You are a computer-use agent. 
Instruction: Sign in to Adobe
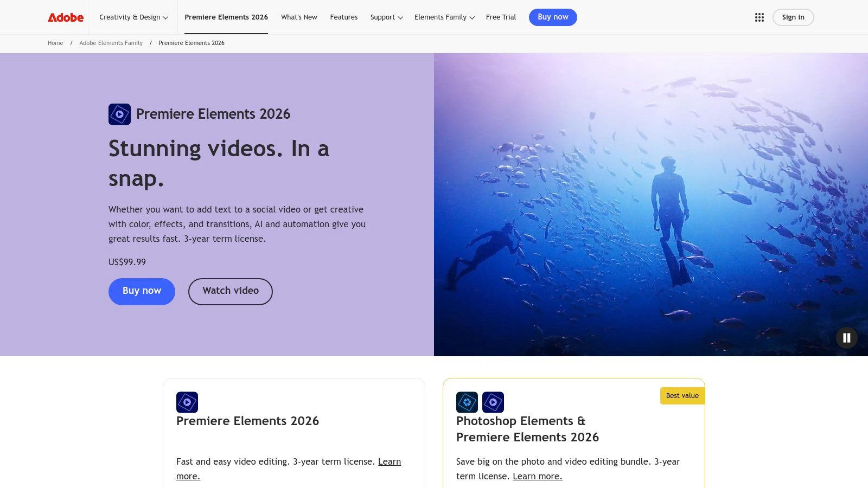point(793,17)
